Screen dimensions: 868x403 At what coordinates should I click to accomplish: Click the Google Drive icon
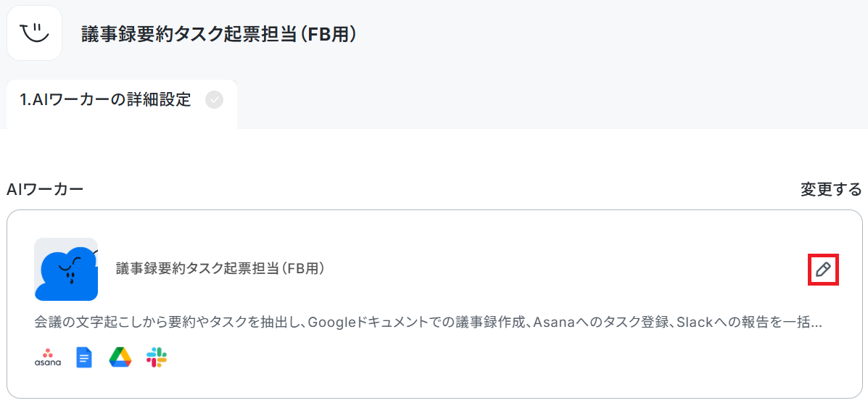point(120,358)
